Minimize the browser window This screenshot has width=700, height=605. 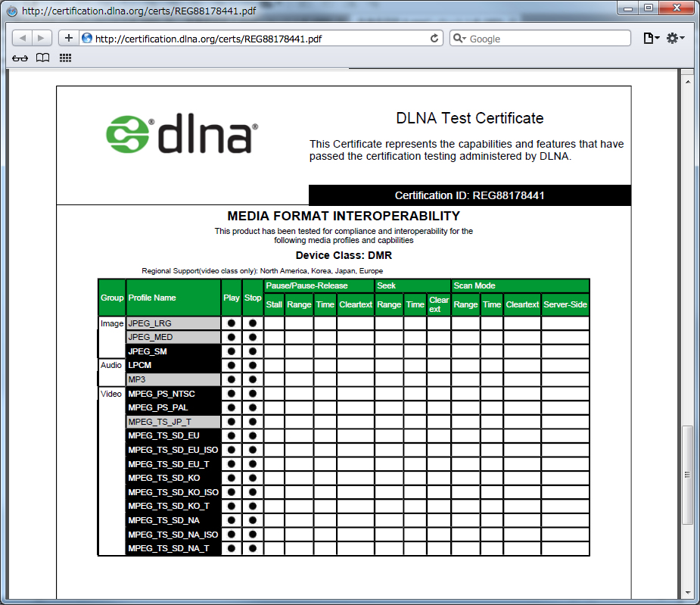(x=628, y=8)
